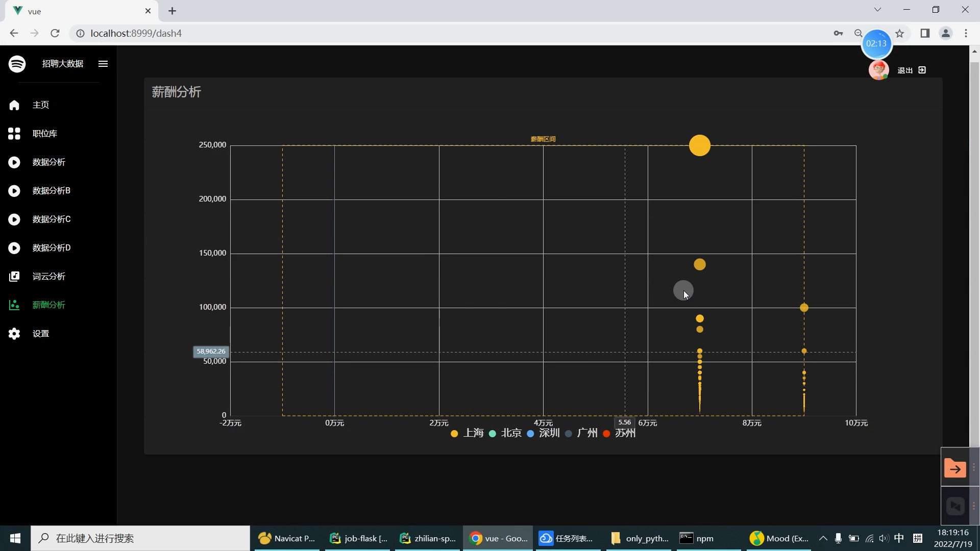980x551 pixels.
Task: Reload the page in Chrome
Action: 55,33
